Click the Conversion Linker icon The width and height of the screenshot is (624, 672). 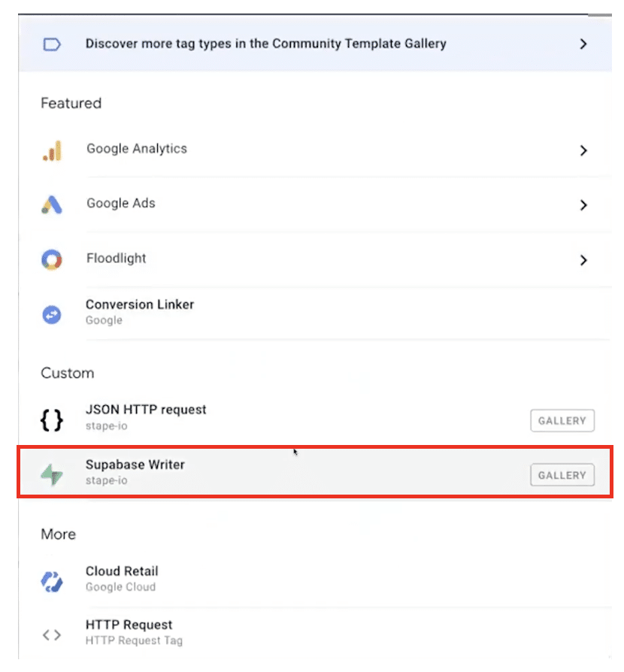[x=52, y=313]
